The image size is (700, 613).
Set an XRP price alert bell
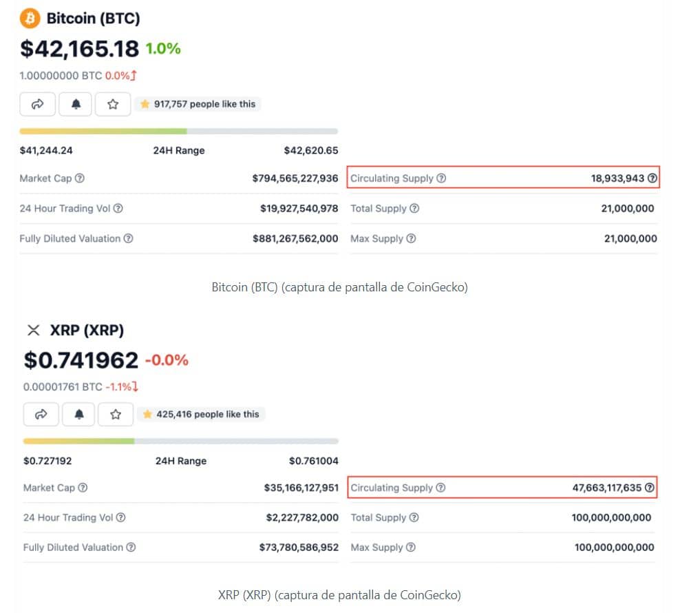pos(79,414)
